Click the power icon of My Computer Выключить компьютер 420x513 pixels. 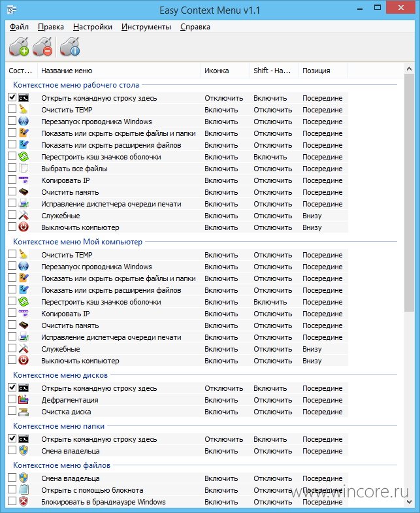(24, 361)
